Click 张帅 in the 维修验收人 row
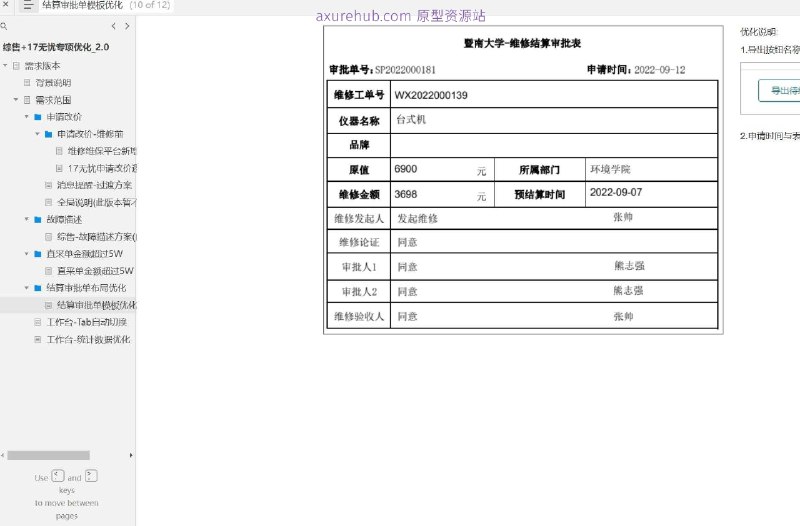The height and width of the screenshot is (526, 800). click(x=623, y=316)
